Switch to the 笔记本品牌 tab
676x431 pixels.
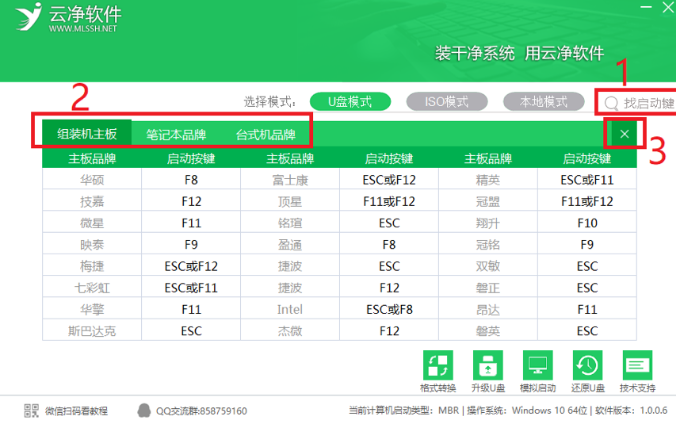176,134
